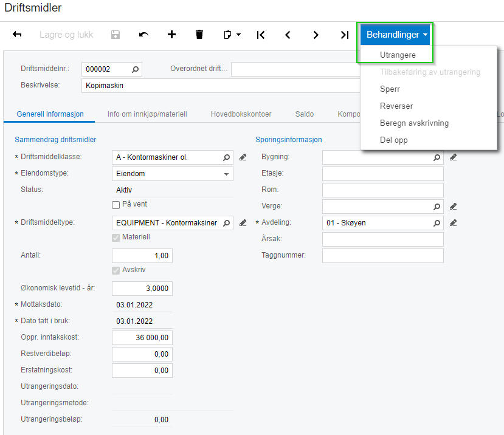
Task: Click the save disk icon
Action: tap(116, 35)
